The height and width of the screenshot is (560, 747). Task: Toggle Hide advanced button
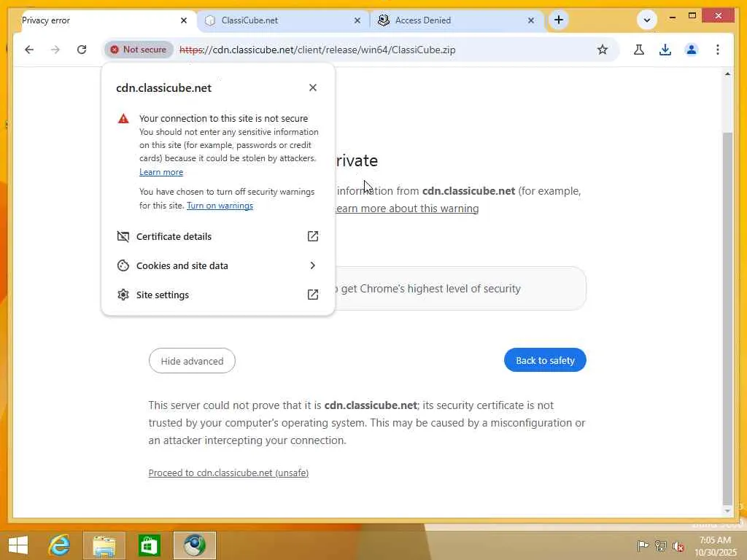click(x=192, y=361)
